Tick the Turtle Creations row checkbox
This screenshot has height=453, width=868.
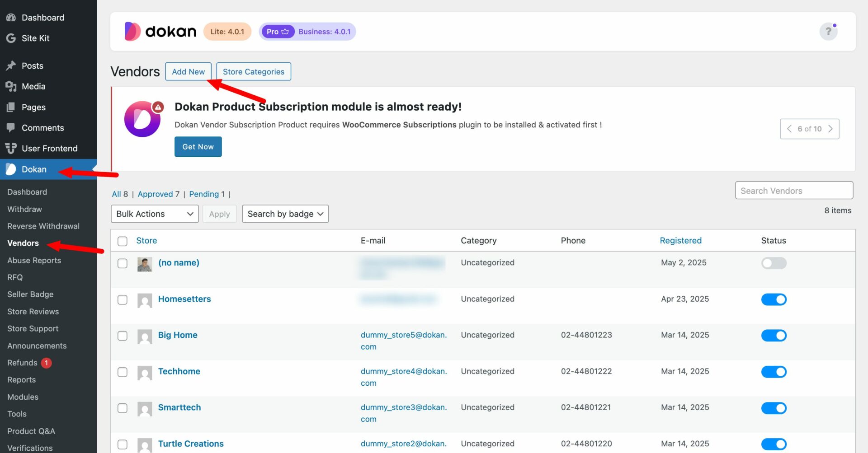pos(123,444)
